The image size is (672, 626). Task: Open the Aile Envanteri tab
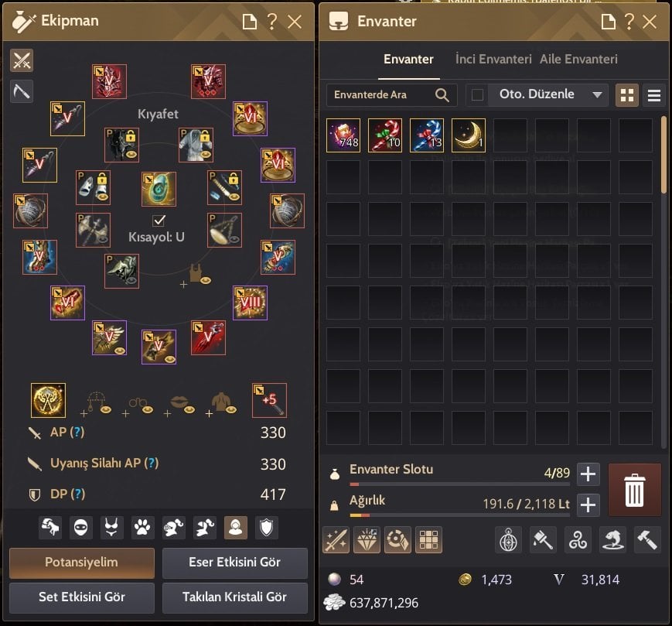(x=578, y=59)
